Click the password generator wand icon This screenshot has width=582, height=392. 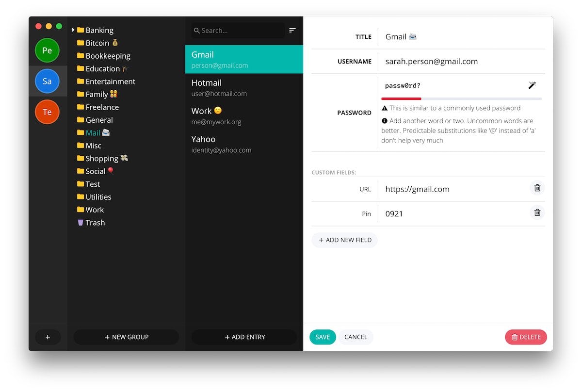point(532,85)
